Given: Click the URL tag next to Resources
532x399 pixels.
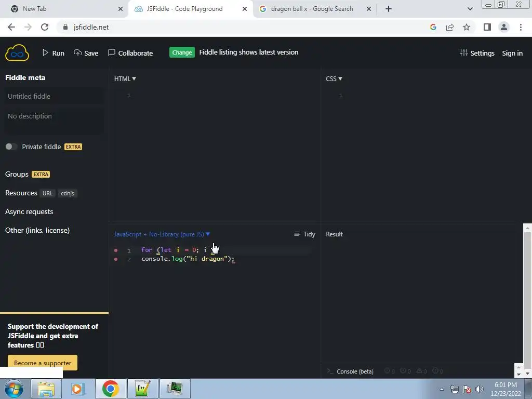Looking at the screenshot, I should point(47,193).
